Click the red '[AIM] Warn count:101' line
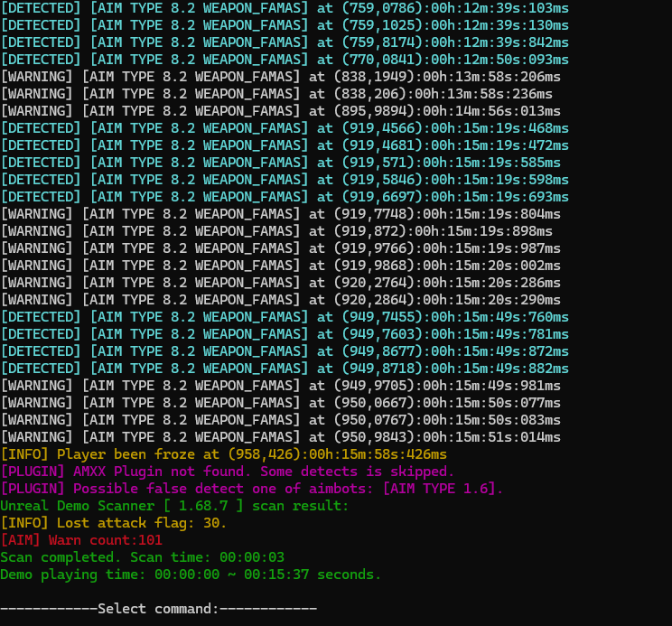 pyautogui.click(x=81, y=540)
